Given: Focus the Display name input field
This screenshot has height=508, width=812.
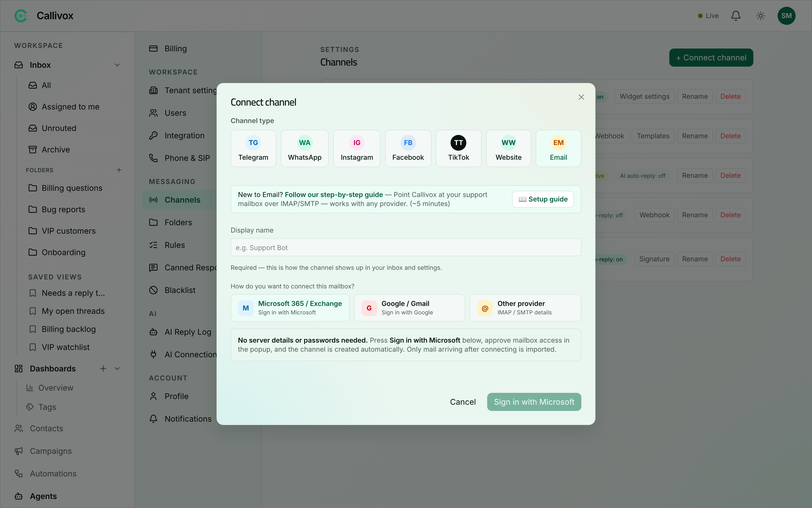Looking at the screenshot, I should pyautogui.click(x=406, y=247).
